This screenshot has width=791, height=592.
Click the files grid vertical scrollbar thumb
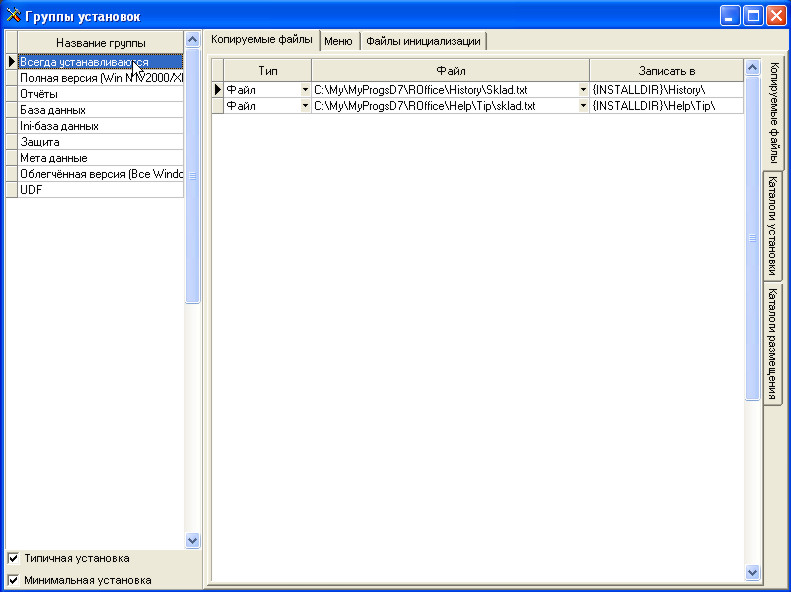tap(752, 240)
